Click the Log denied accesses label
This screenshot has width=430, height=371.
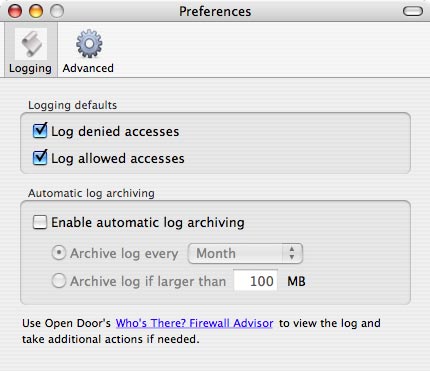(x=115, y=132)
